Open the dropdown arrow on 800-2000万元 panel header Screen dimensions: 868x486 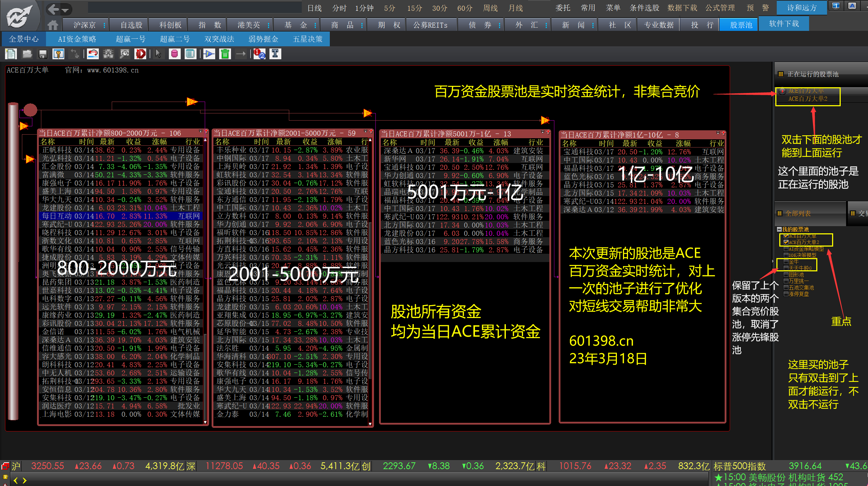point(200,131)
